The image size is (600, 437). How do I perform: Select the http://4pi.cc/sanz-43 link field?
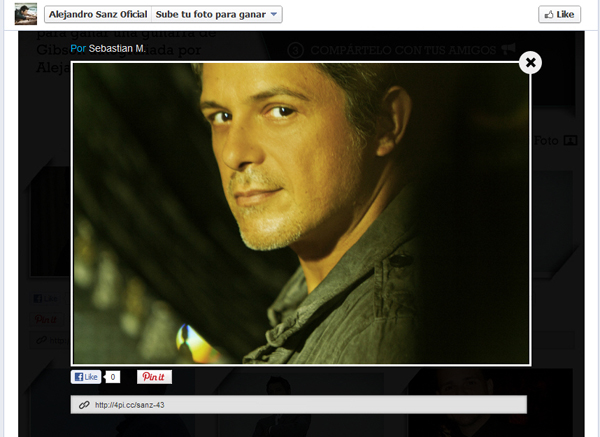pos(298,404)
